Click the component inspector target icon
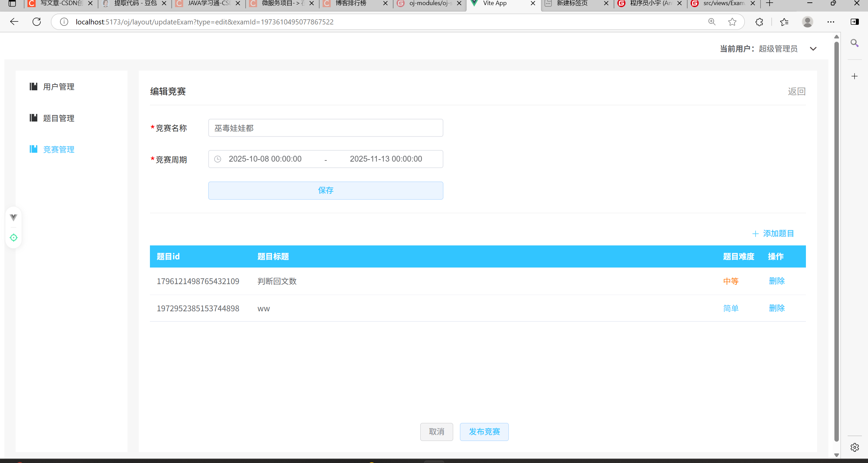The image size is (868, 463). click(14, 238)
